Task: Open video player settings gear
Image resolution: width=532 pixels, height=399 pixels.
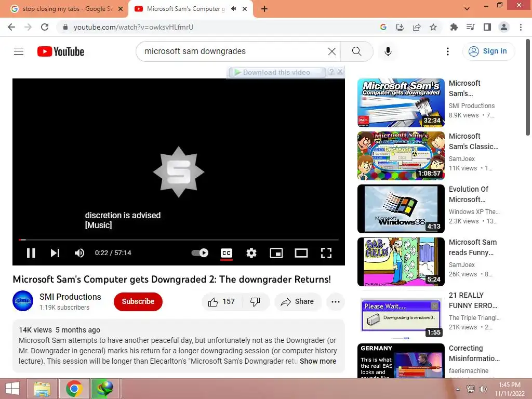Action: click(x=251, y=253)
